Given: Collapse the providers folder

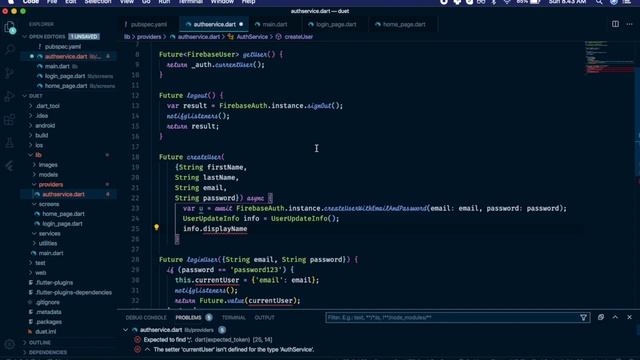Looking at the screenshot, I should (x=51, y=184).
